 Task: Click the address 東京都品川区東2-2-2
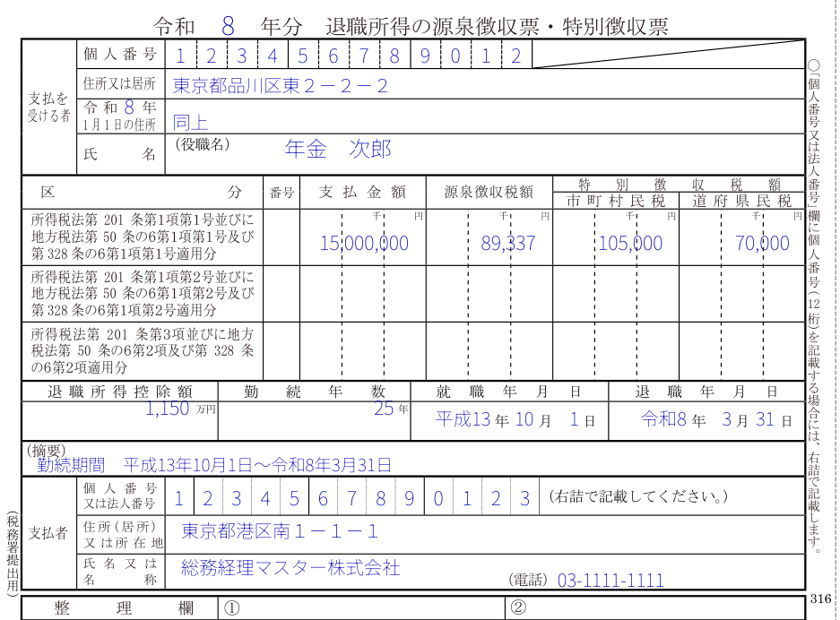point(280,86)
